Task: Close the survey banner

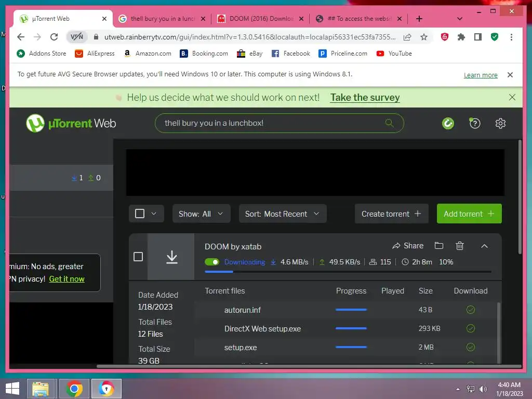Action: [x=512, y=97]
